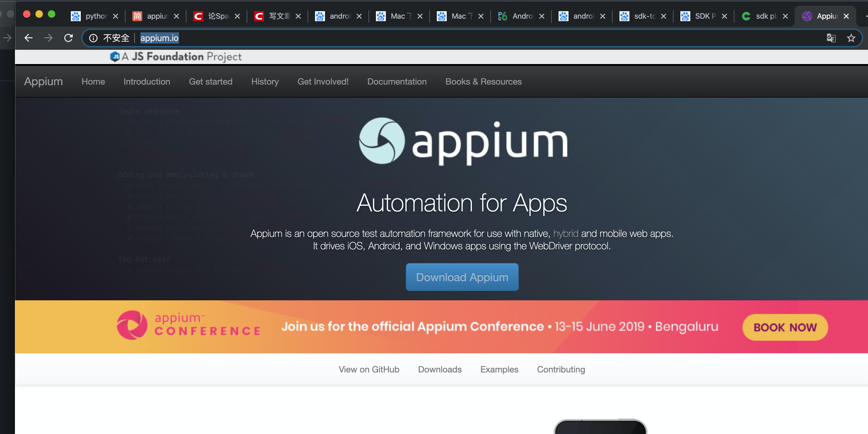Click the Appium swirl logo in hero
The image size is (868, 434).
(x=382, y=141)
